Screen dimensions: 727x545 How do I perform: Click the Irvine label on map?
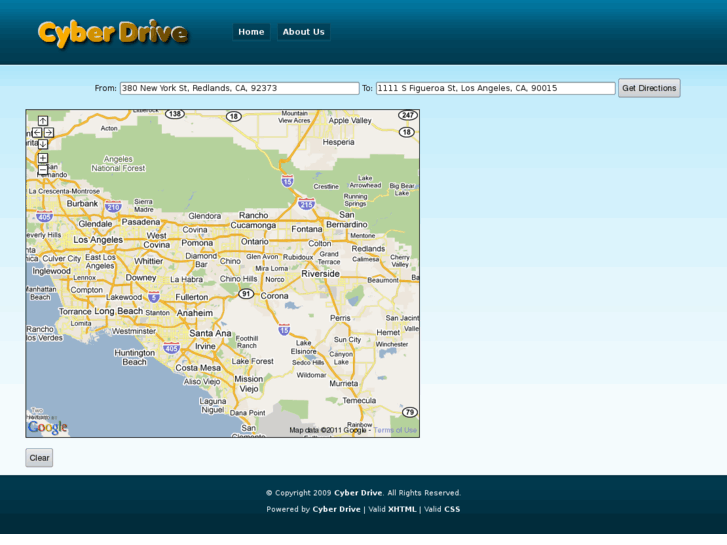tap(205, 346)
